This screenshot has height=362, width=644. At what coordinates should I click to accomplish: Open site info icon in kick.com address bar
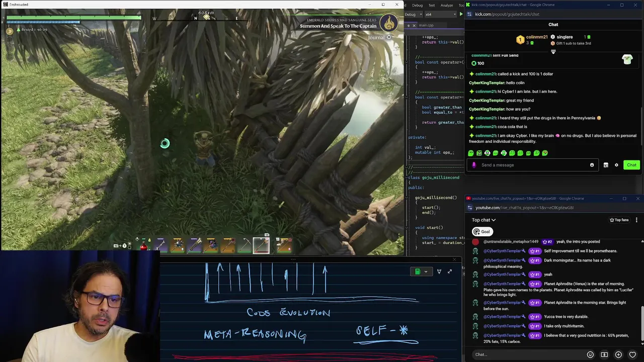[x=469, y=14]
